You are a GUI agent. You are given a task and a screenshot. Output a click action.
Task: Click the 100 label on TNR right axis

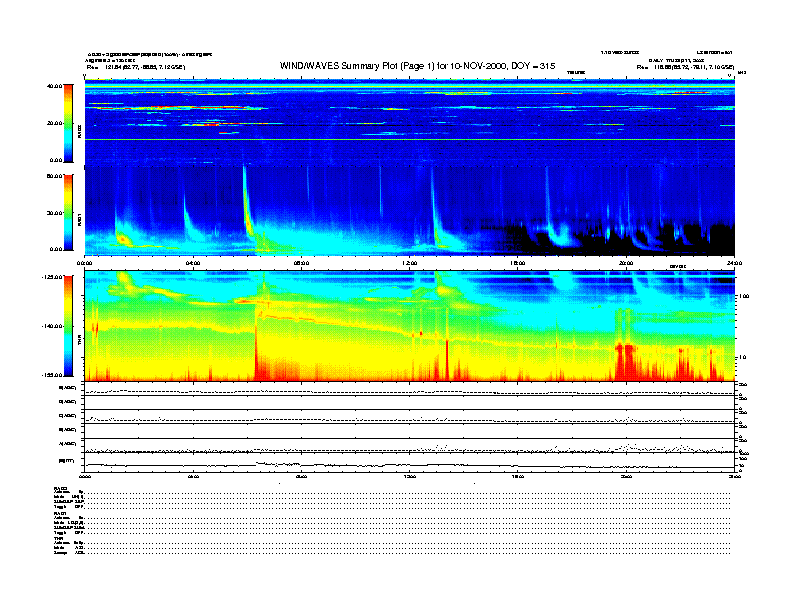(744, 296)
